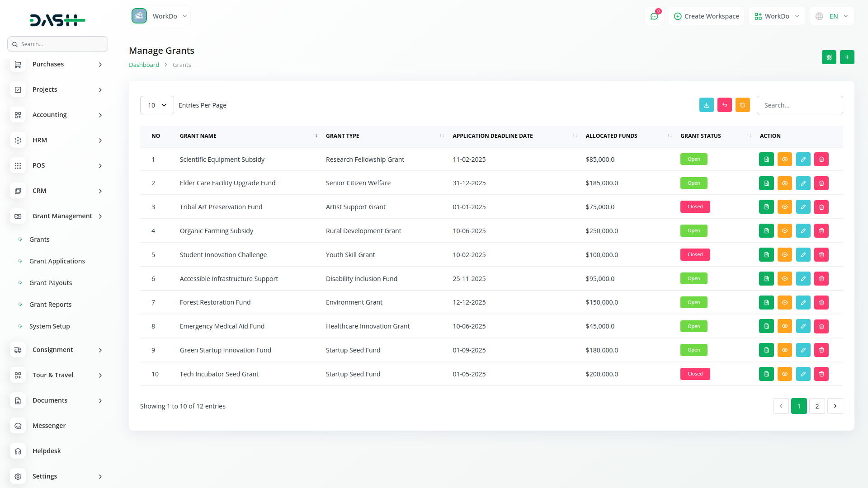Open document icon for Forest Restoration Fund
The height and width of the screenshot is (488, 868).
[x=766, y=302]
